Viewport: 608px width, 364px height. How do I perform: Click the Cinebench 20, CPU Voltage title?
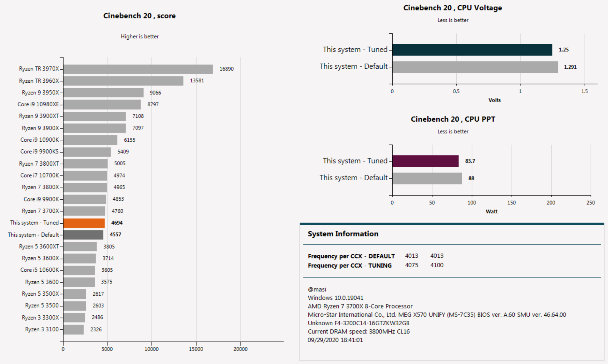452,8
